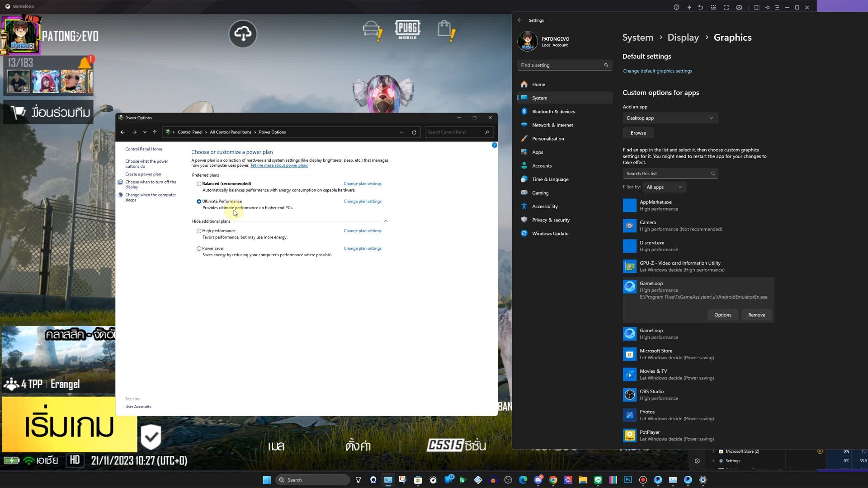The height and width of the screenshot is (488, 868).
Task: Click the Search Control Panel field
Action: (458, 132)
